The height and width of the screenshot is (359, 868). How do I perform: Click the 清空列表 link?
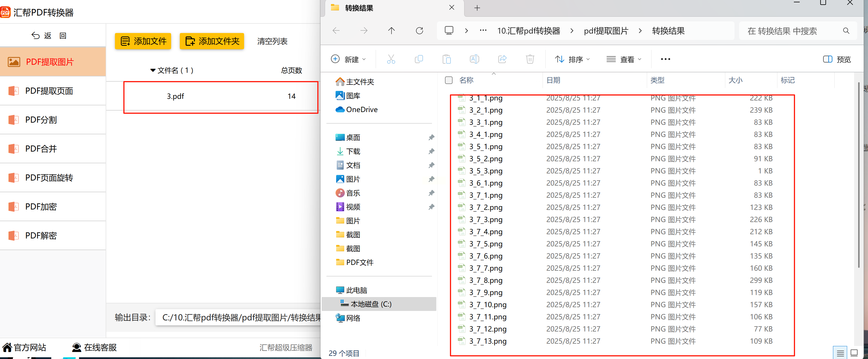click(272, 41)
